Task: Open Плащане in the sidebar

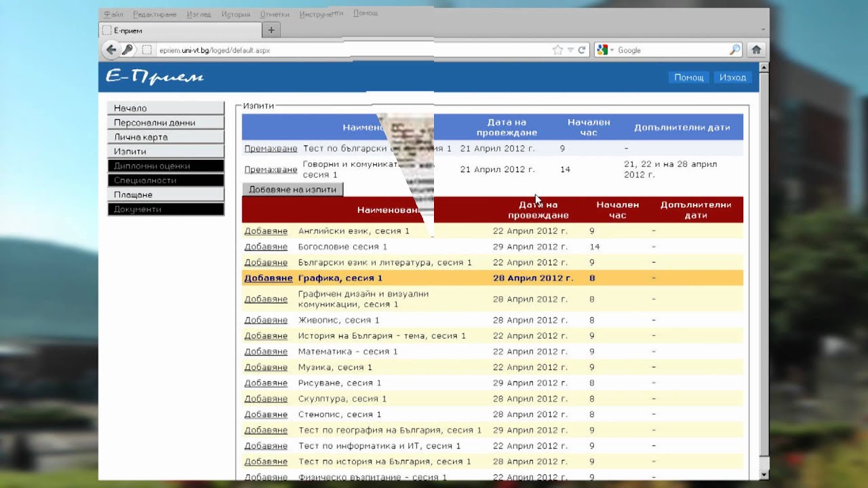Action: point(165,195)
